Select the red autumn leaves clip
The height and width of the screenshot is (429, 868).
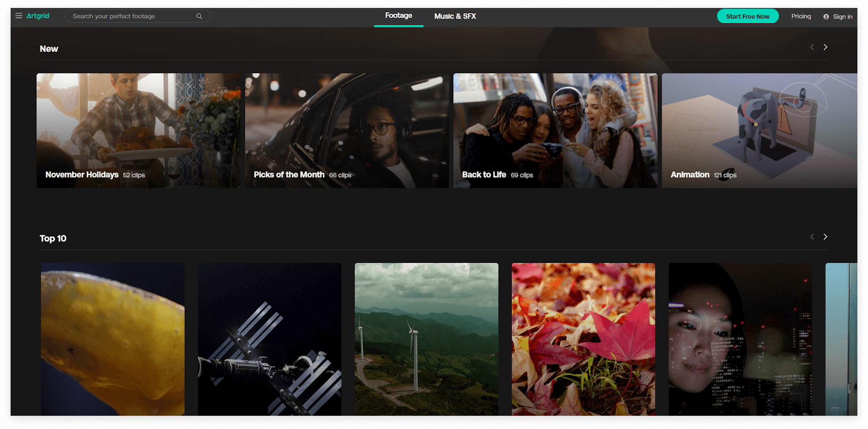coord(583,339)
